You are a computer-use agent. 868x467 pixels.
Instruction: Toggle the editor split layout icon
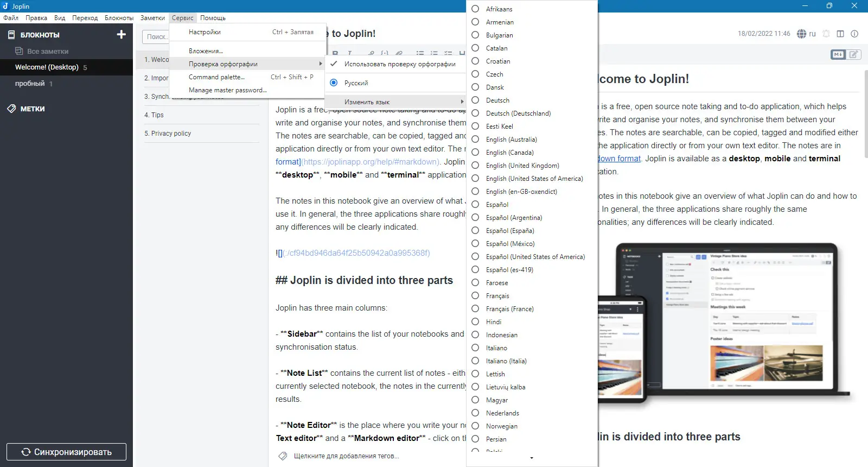(x=840, y=34)
